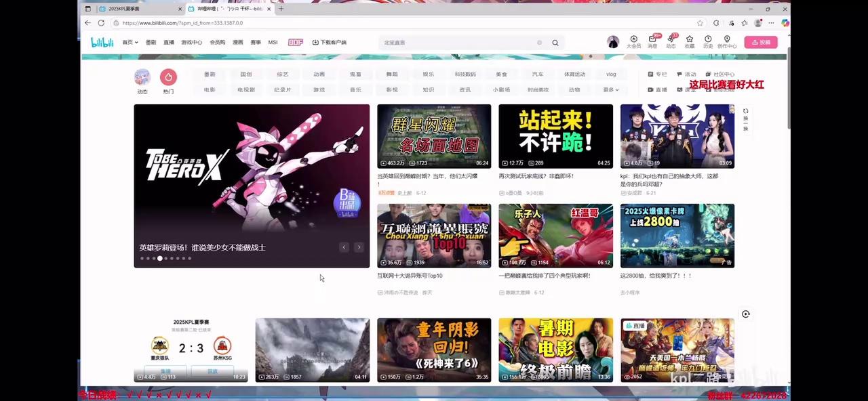The height and width of the screenshot is (401, 868).
Task: Open 直播 in top navigation
Action: coord(169,42)
